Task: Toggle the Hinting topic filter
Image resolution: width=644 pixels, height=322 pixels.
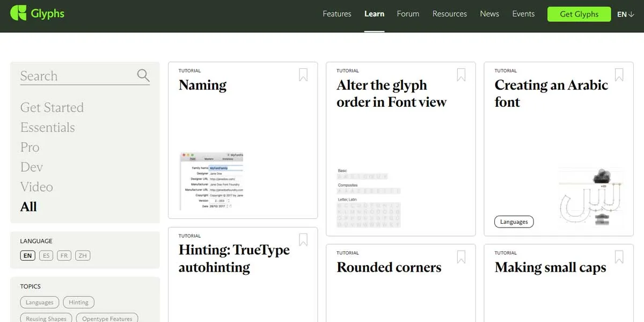Action: coord(78,302)
